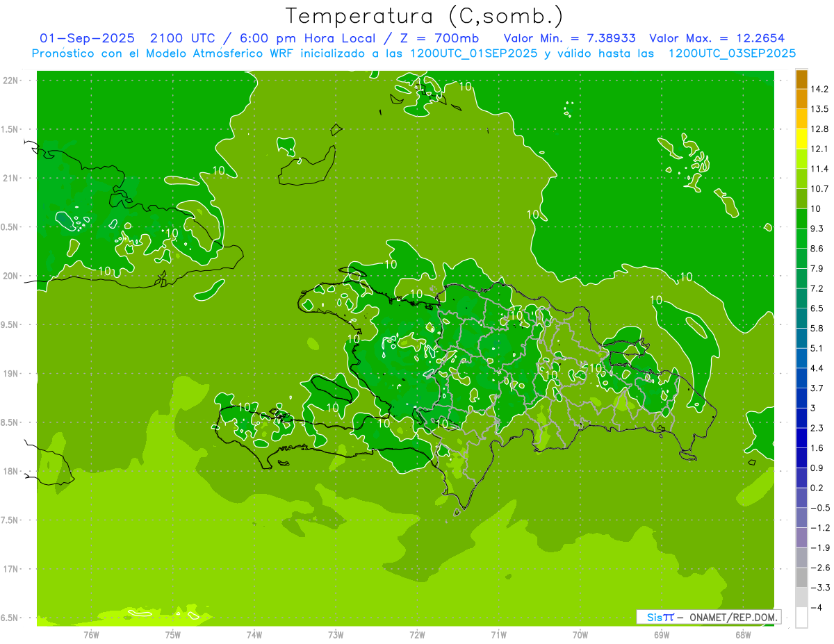Click the "11.4" color scale label

[x=820, y=169]
